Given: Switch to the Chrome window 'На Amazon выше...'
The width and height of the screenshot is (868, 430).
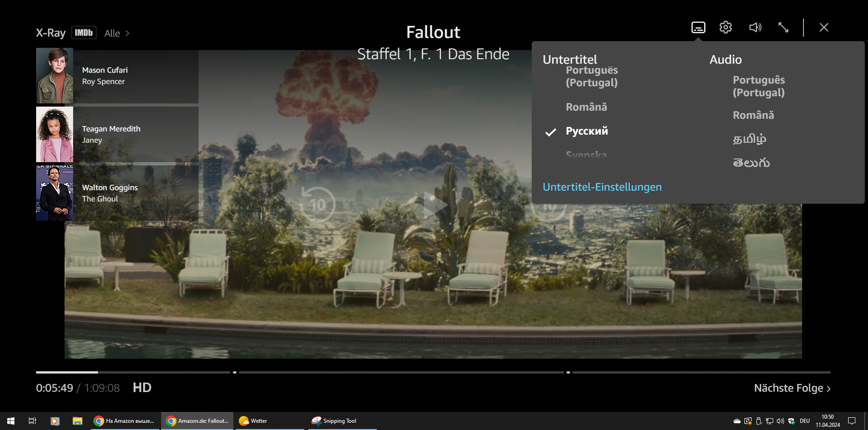Looking at the screenshot, I should [125, 421].
